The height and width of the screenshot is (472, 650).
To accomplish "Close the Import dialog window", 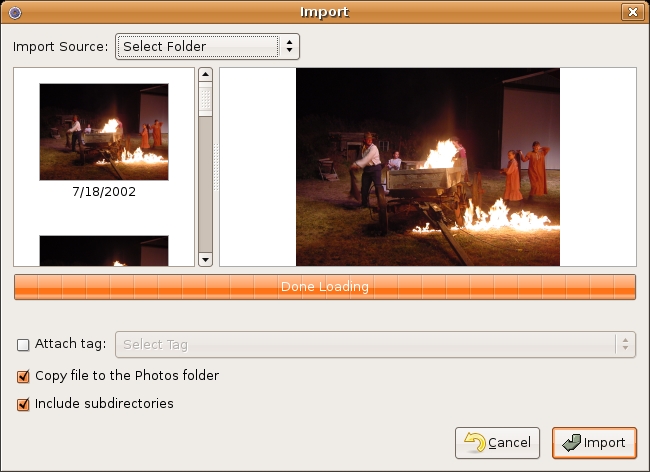I will click(x=631, y=12).
